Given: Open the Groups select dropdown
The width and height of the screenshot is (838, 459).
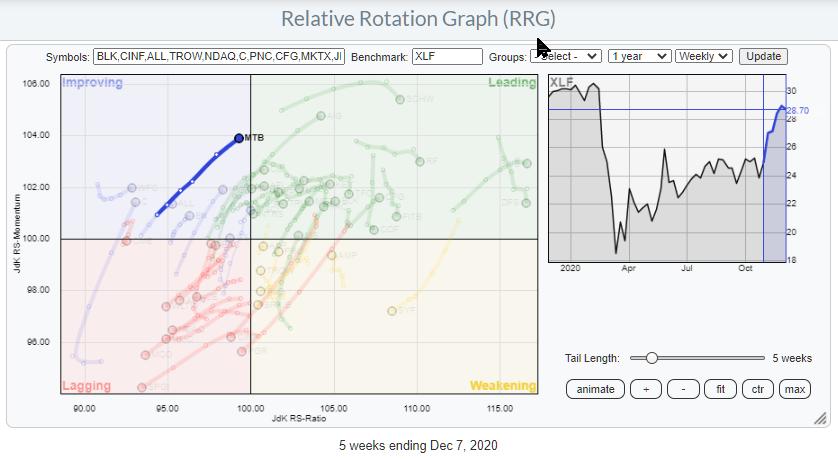Looking at the screenshot, I should (x=566, y=57).
